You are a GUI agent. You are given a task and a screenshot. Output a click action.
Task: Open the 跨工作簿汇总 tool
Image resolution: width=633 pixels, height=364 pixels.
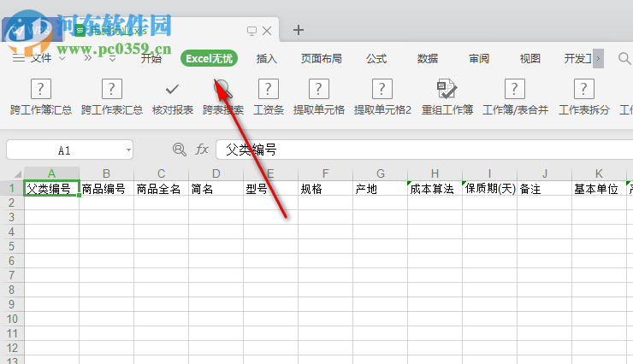pos(41,97)
